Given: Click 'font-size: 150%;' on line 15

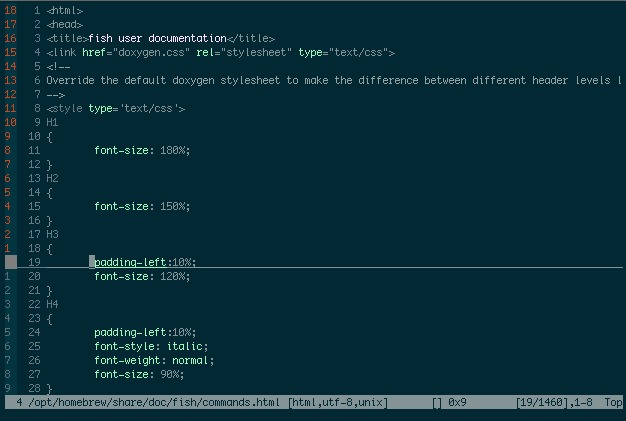Looking at the screenshot, I should tap(142, 206).
